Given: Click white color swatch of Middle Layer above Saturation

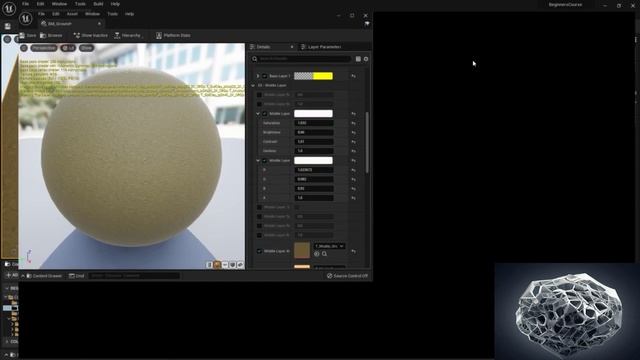Looking at the screenshot, I should (313, 113).
